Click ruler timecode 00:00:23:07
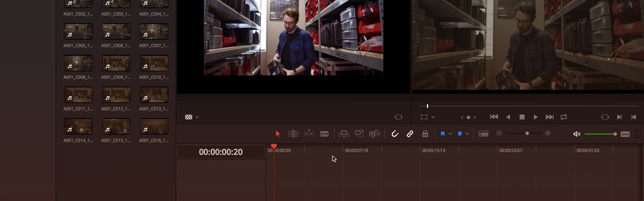The image size is (644, 201). 511,150
